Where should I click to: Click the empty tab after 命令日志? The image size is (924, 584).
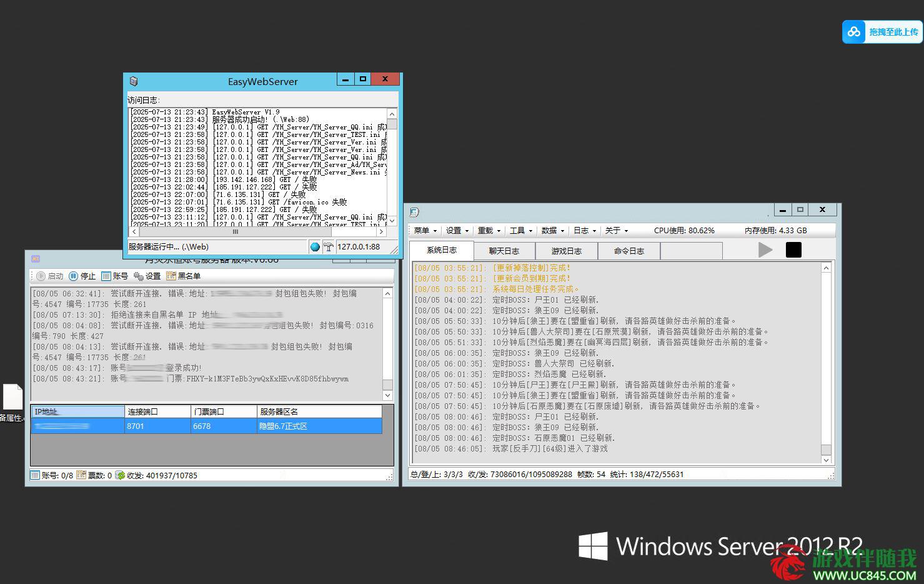click(692, 251)
